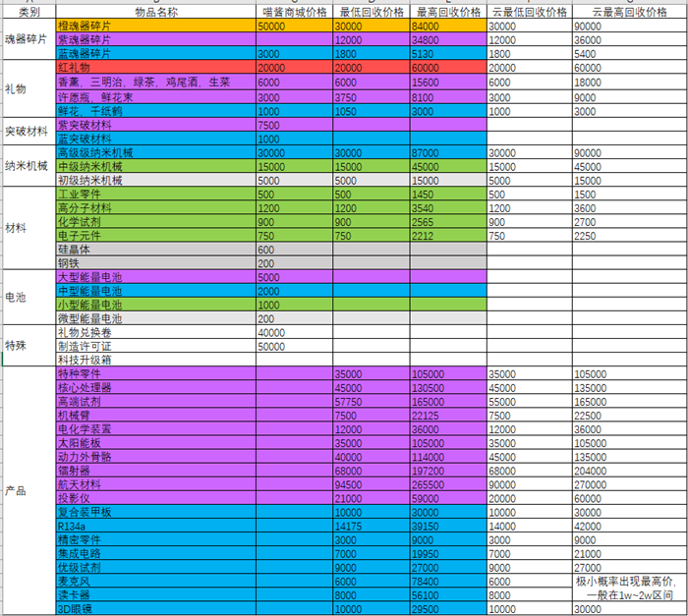Select the 产品 category cell

tap(28, 490)
